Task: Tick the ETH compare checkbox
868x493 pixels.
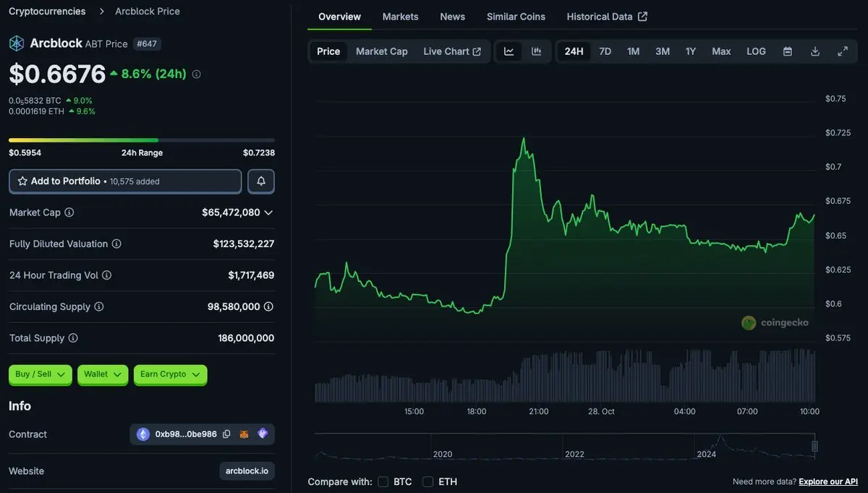Action: click(x=428, y=481)
